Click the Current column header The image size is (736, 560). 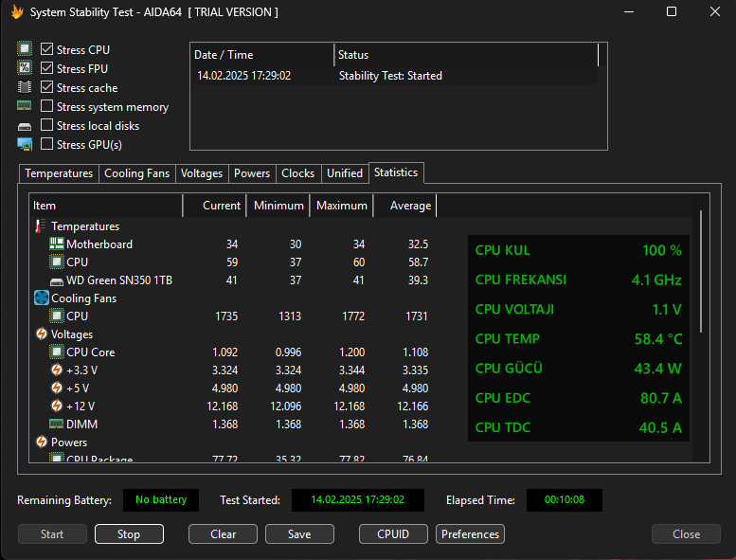(214, 206)
